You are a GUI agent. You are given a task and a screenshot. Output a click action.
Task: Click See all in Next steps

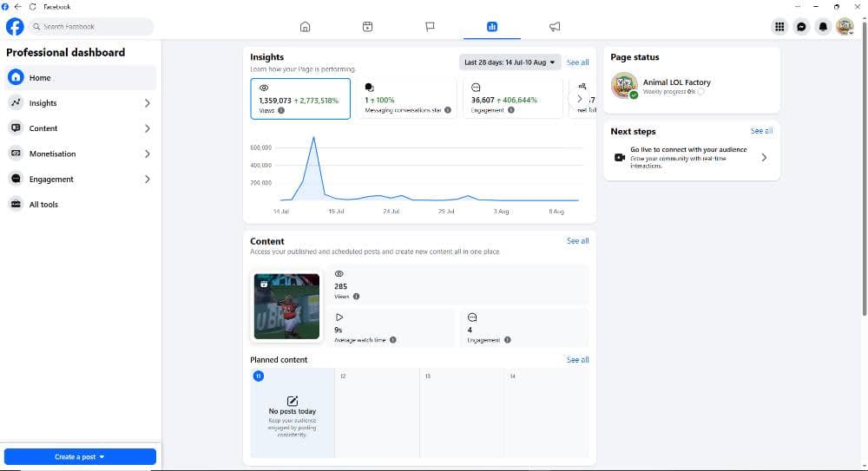click(x=761, y=131)
